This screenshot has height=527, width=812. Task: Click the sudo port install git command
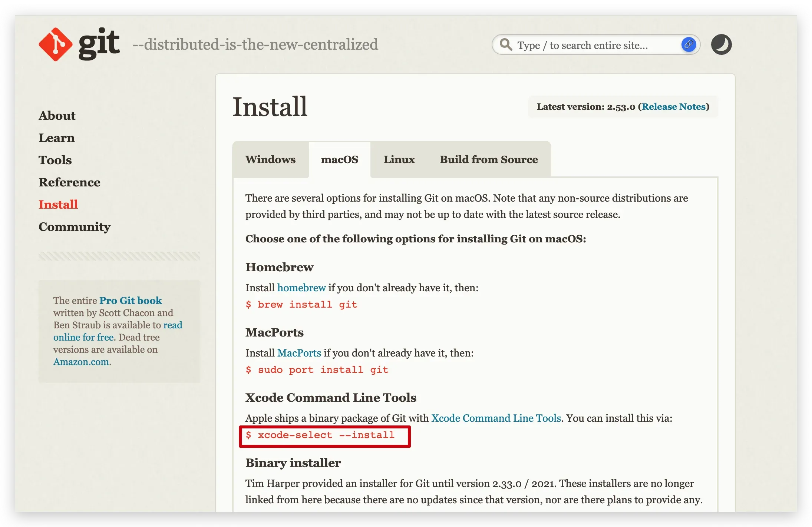pos(317,370)
